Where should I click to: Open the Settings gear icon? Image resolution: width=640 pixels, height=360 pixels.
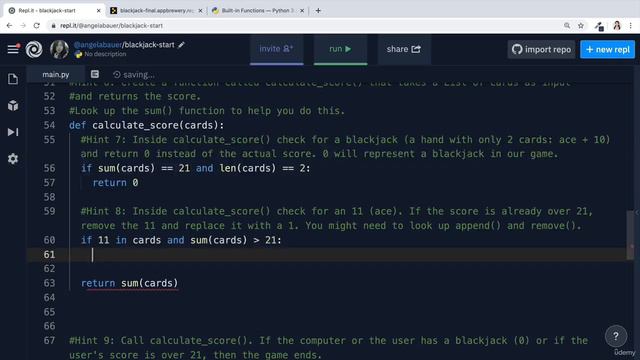pos(13,159)
